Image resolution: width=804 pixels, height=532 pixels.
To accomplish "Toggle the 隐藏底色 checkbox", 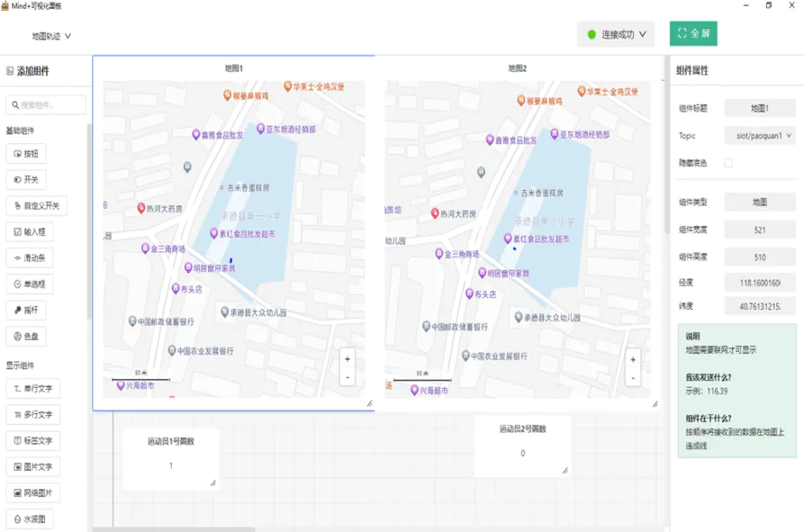I will pos(728,163).
